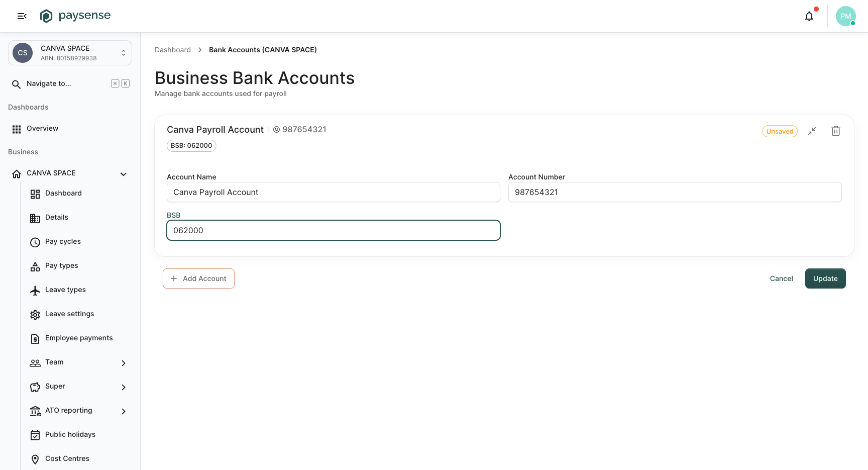Click the Pay cycles clock icon
This screenshot has height=470, width=868.
click(x=35, y=242)
